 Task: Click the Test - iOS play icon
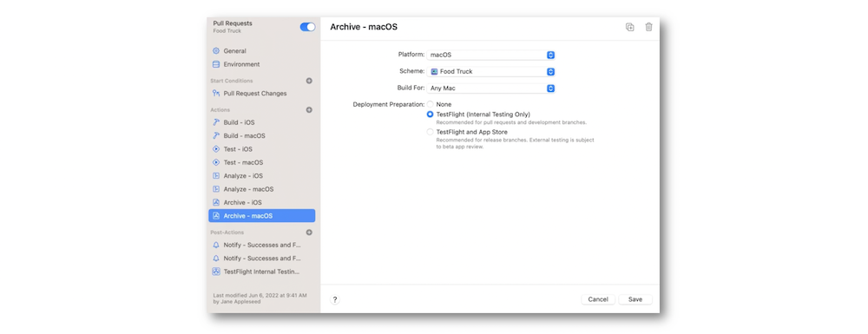point(216,149)
